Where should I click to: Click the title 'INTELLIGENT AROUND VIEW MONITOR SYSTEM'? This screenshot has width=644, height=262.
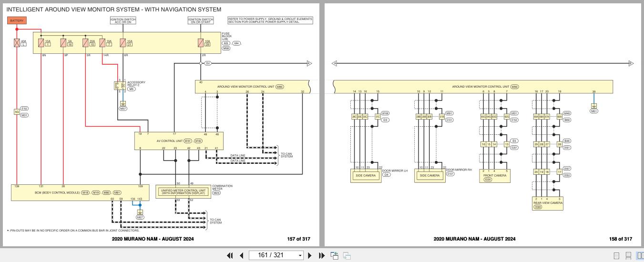click(113, 10)
